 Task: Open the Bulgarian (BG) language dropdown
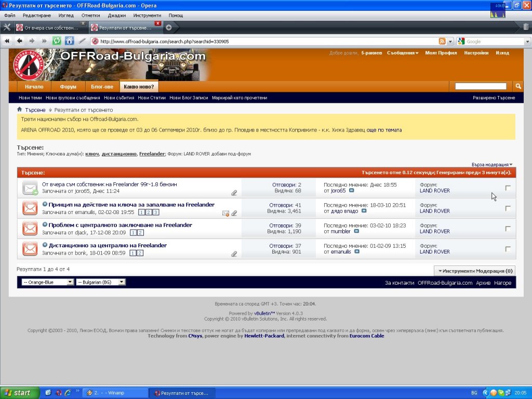pyautogui.click(x=101, y=282)
